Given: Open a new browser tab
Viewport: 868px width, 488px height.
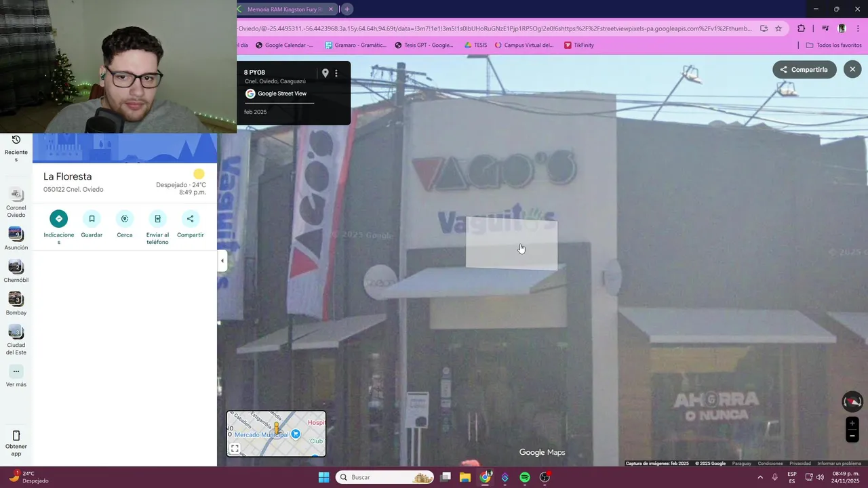Looking at the screenshot, I should pyautogui.click(x=347, y=9).
